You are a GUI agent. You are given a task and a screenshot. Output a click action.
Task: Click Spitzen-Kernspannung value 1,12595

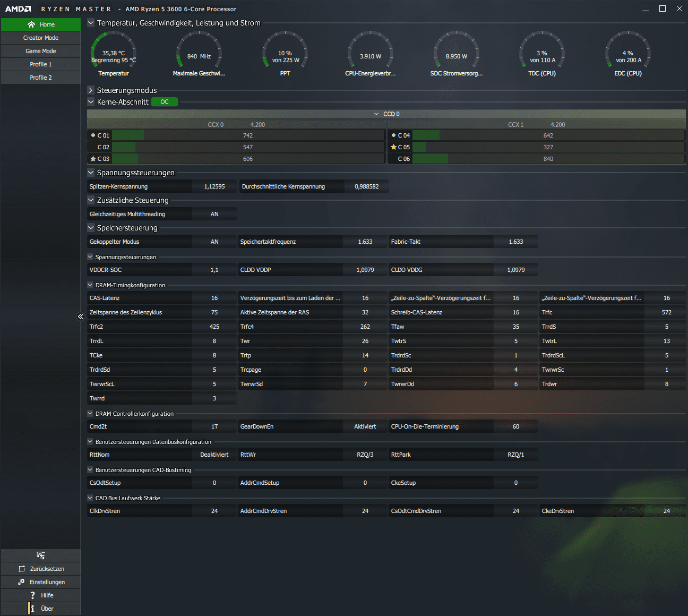pos(214,186)
